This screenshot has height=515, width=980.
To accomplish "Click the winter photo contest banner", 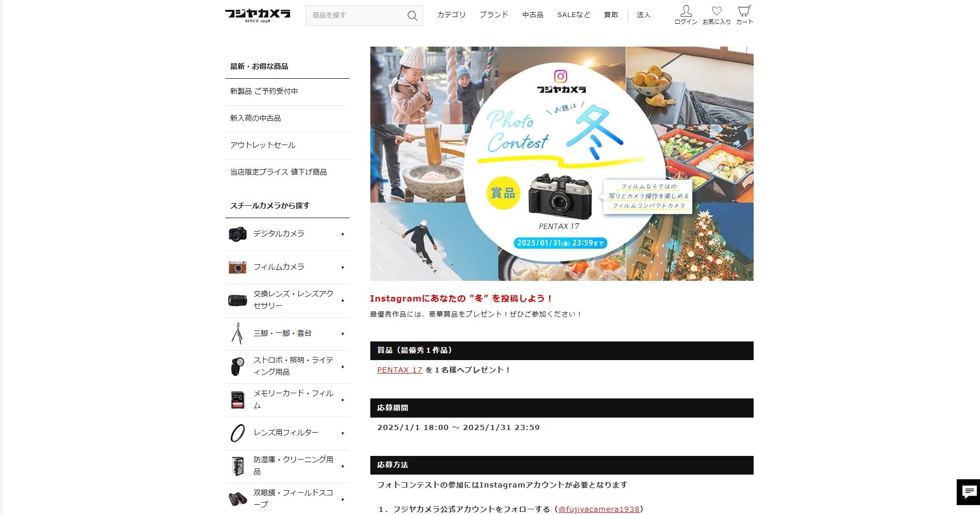I will 561,164.
